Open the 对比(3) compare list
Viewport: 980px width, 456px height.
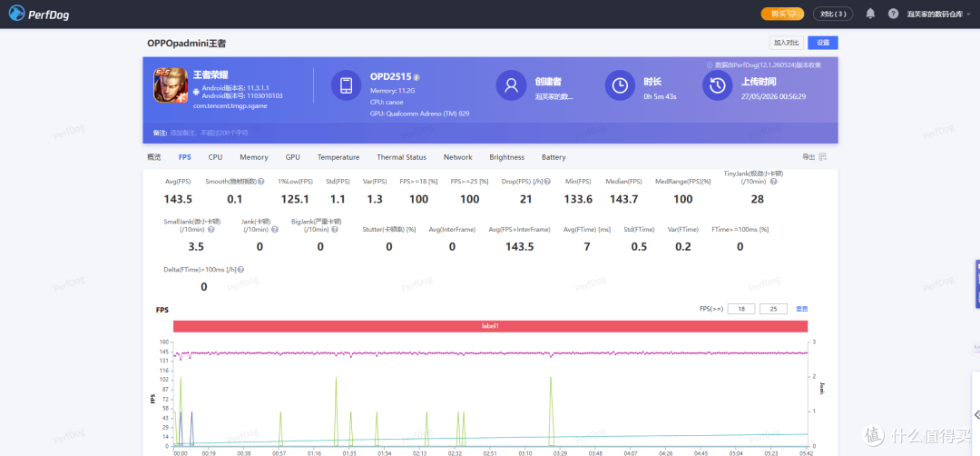pos(833,14)
